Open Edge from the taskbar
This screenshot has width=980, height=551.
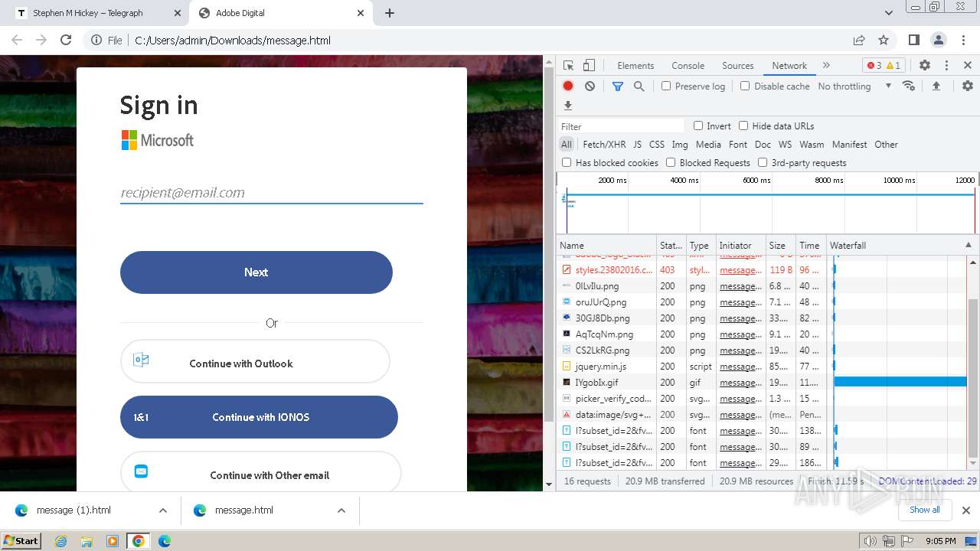[164, 541]
